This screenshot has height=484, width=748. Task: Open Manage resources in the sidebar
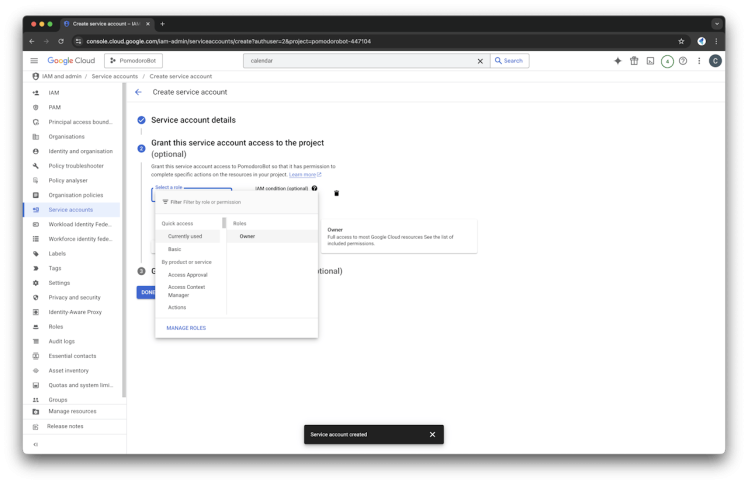click(x=74, y=411)
